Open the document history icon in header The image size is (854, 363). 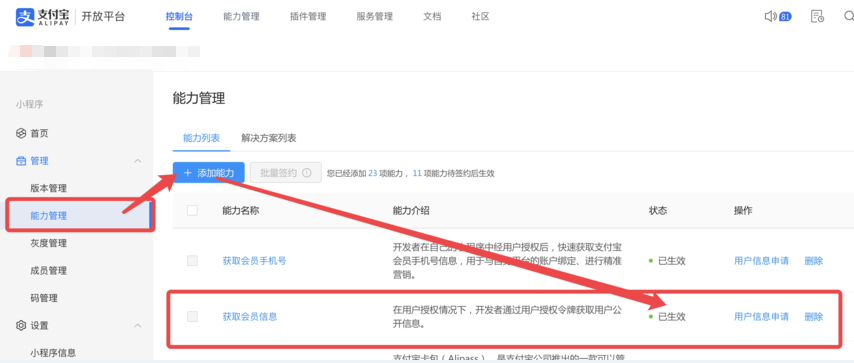pos(817,17)
